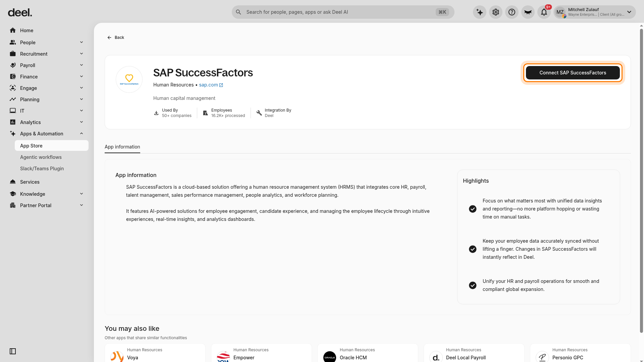The image size is (644, 362).
Task: Collapse the Apps & Automation section
Action: (82, 133)
